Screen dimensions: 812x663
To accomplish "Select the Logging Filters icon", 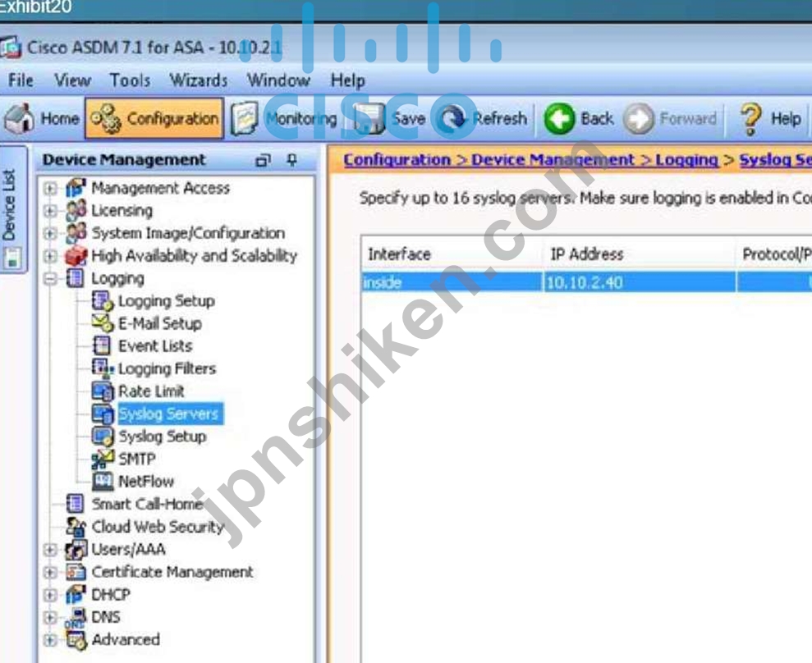I will pyautogui.click(x=102, y=368).
